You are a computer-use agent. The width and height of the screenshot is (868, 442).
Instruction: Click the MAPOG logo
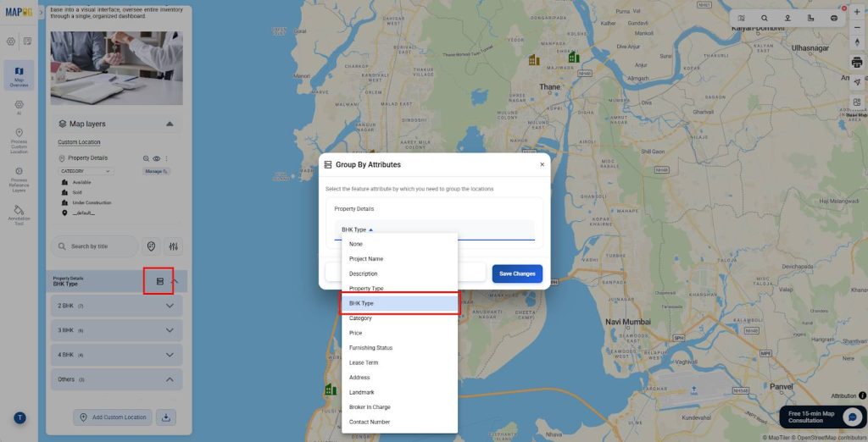19,12
